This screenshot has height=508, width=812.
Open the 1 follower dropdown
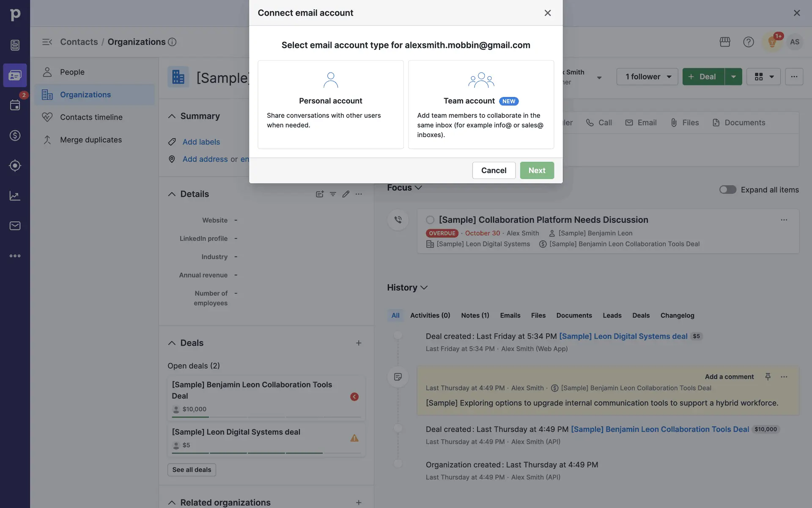[x=647, y=77]
